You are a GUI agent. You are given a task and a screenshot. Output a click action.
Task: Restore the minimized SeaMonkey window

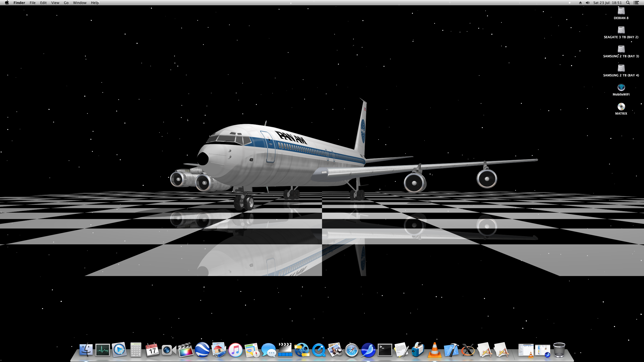(x=543, y=350)
